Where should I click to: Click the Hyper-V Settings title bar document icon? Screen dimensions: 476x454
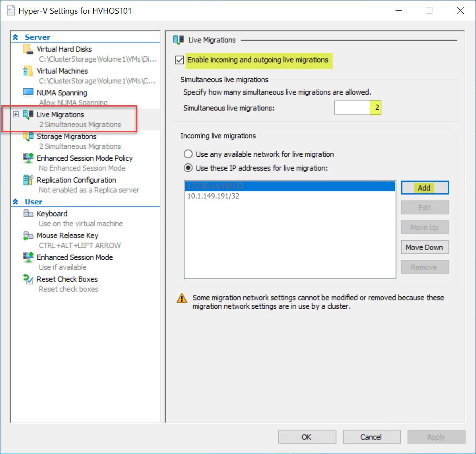[11, 11]
